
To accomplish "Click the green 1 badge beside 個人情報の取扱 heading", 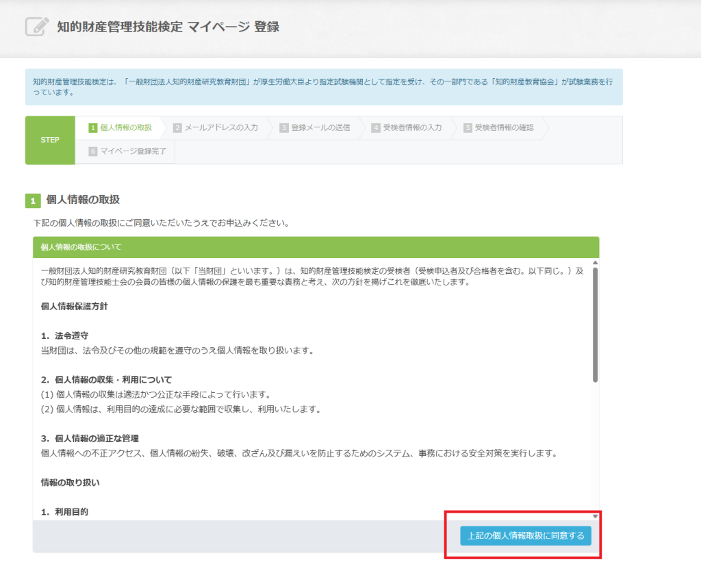I will 33,201.
